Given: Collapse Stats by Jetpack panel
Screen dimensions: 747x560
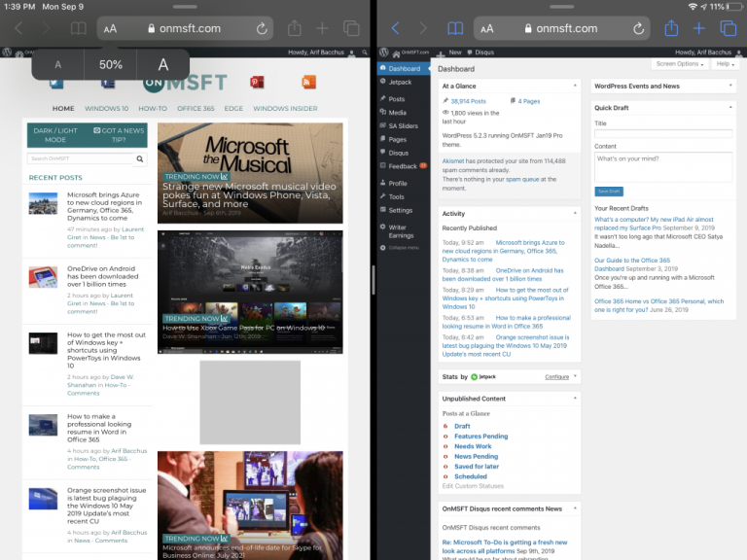Looking at the screenshot, I should [x=576, y=376].
